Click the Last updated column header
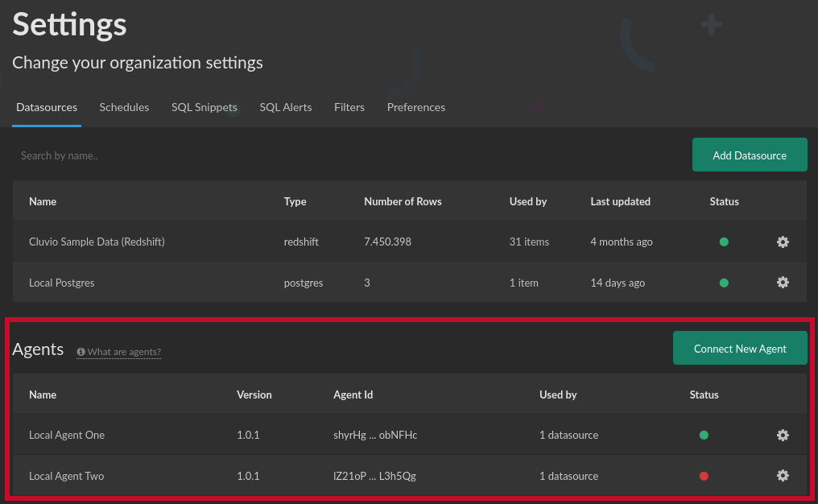Image resolution: width=818 pixels, height=504 pixels. click(620, 201)
